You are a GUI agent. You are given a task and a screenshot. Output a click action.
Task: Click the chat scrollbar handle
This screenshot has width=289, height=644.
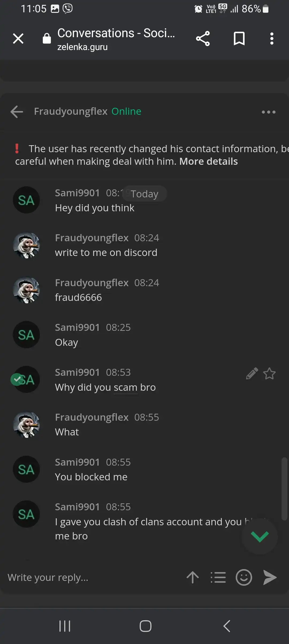point(284,489)
